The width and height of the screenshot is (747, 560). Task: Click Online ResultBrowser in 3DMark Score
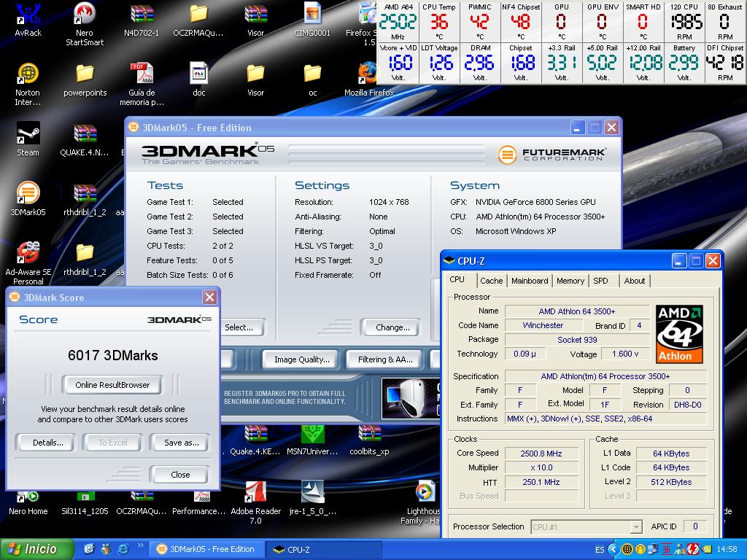click(x=112, y=385)
